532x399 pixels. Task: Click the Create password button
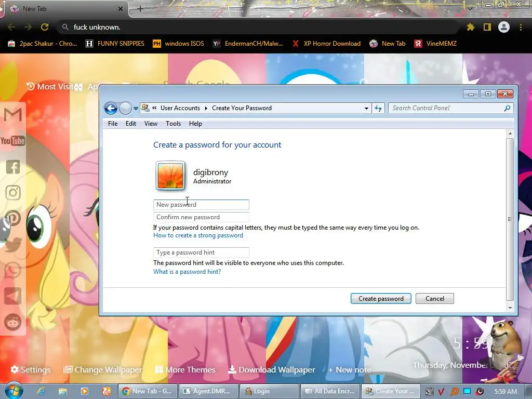click(x=381, y=299)
